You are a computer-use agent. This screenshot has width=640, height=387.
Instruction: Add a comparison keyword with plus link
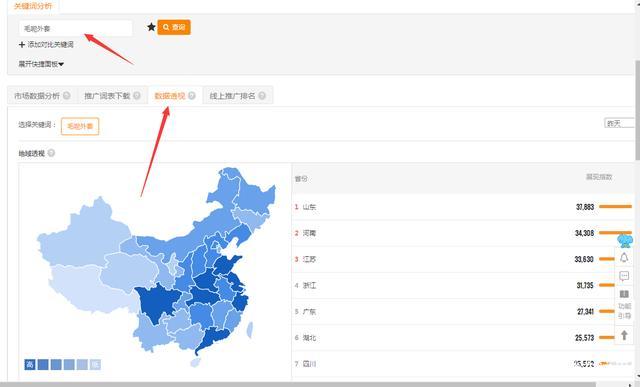pos(46,44)
